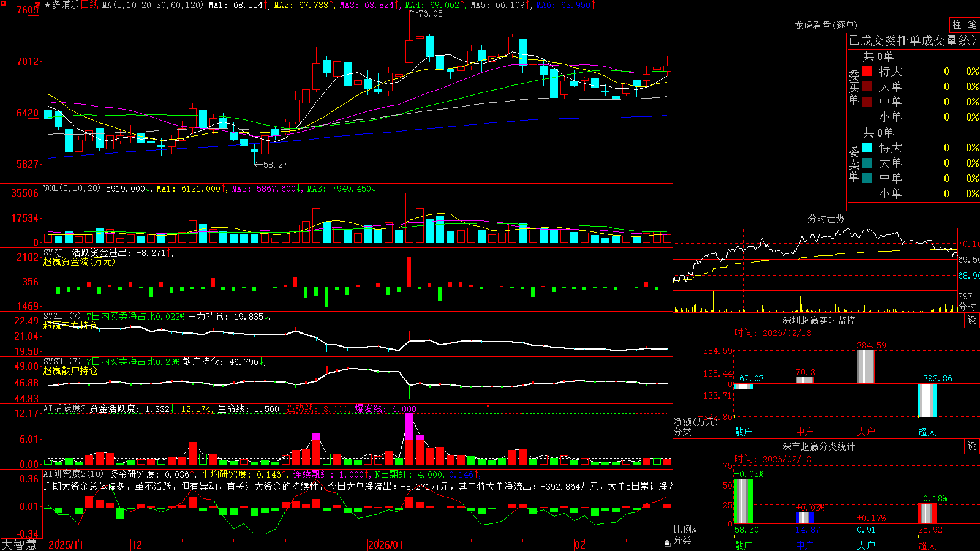Switch 龙虎看盘 to 柱 (bar) view
980x551 pixels.
pyautogui.click(x=957, y=24)
